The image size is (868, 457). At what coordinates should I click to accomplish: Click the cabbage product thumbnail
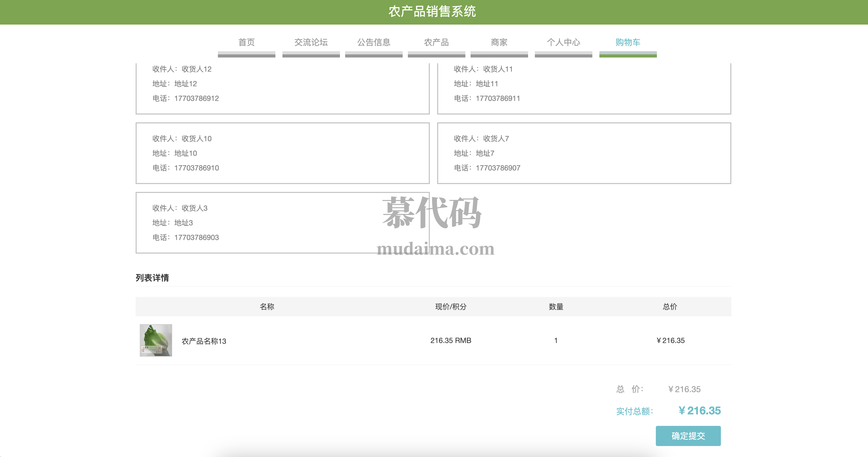pos(156,340)
